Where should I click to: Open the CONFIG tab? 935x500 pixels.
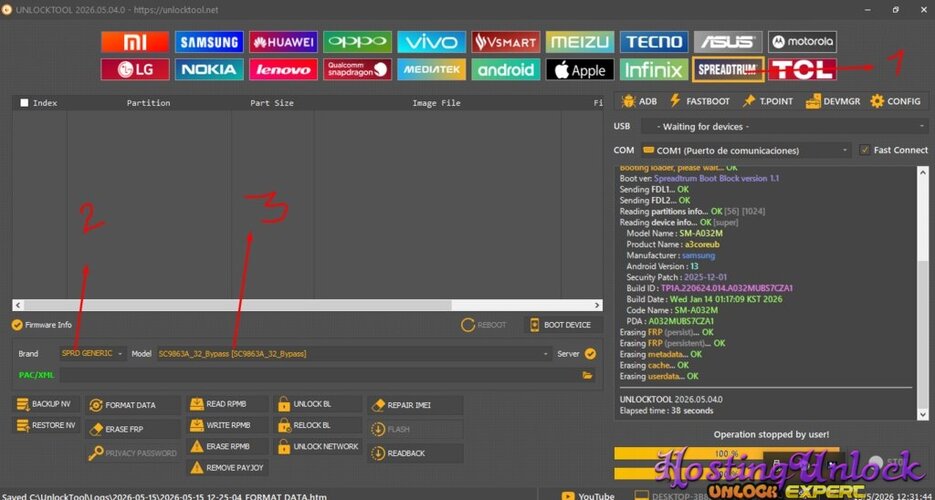895,101
